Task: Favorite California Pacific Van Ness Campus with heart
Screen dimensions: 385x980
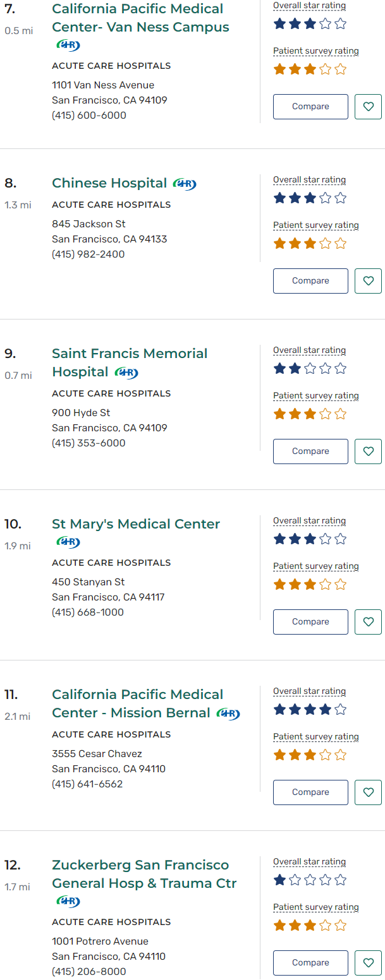Action: point(368,107)
